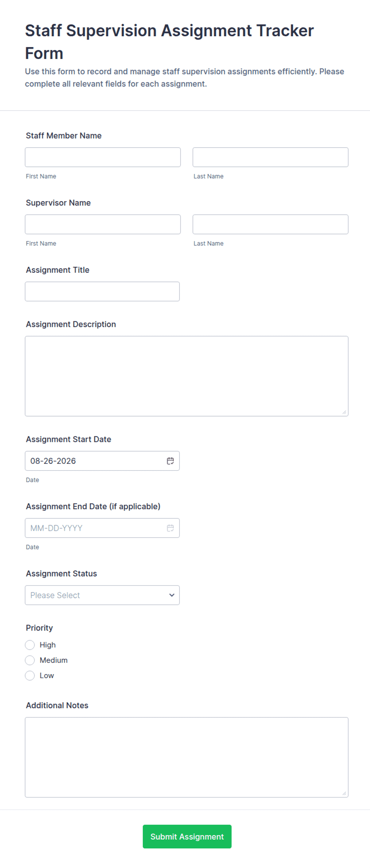The height and width of the screenshot is (868, 370).
Task: Focus the Staff Member Last Name field
Action: coord(271,157)
